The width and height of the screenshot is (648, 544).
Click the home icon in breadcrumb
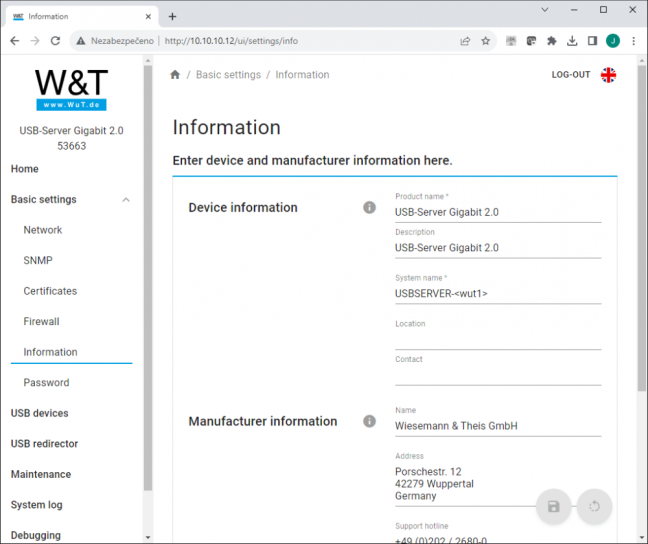pos(175,75)
